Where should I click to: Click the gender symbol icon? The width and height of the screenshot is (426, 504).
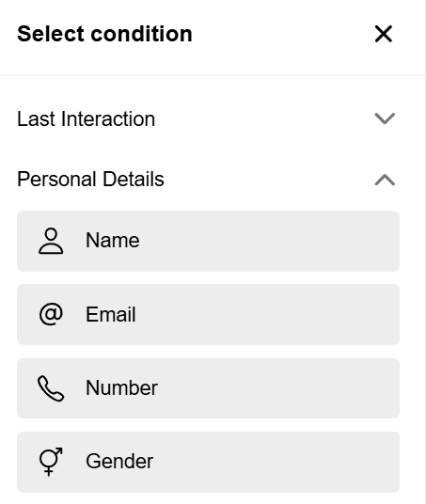click(51, 462)
